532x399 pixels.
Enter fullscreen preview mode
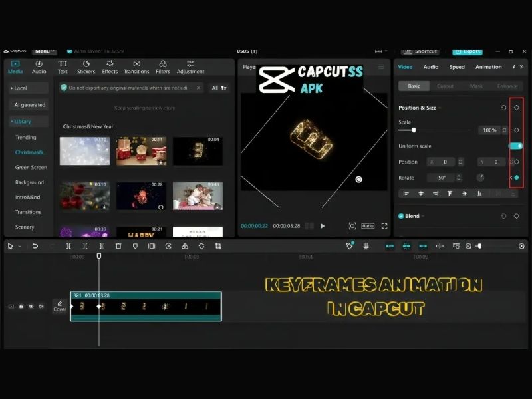(384, 226)
